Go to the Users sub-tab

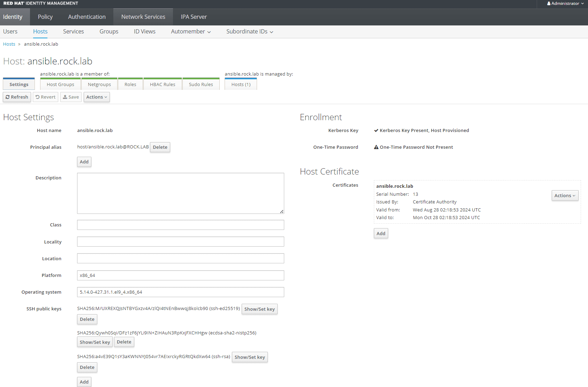[10, 31]
